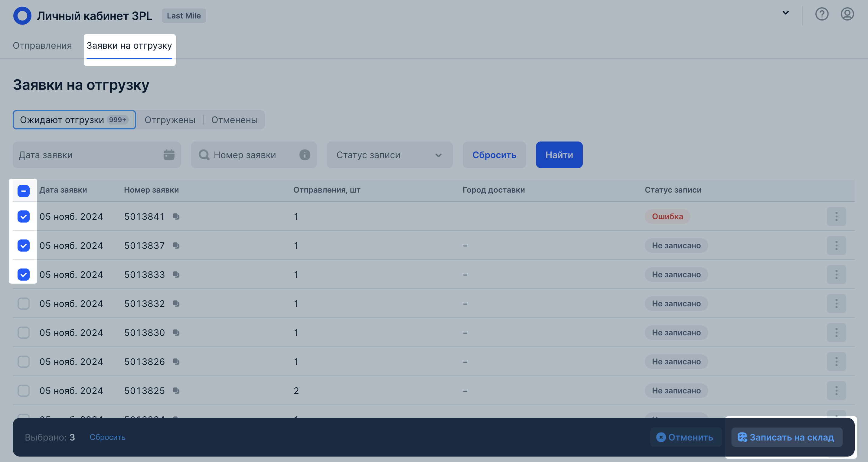
Task: Switch to the Отправления tab
Action: [x=42, y=45]
